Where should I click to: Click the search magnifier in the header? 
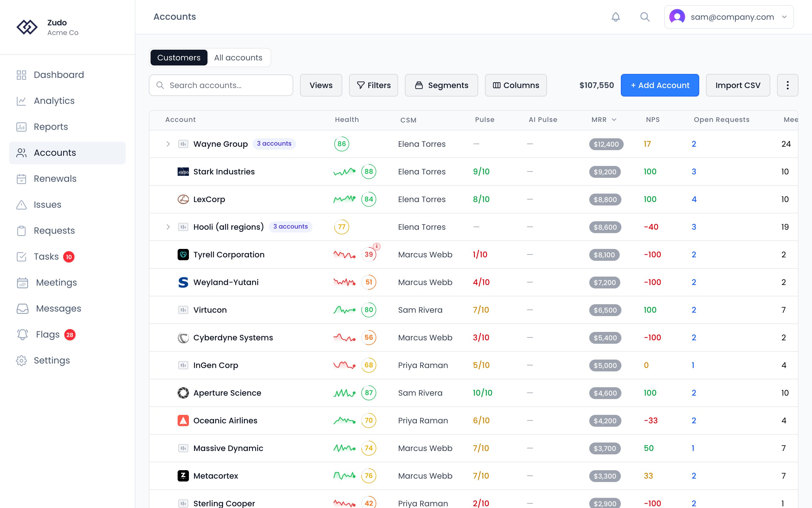645,17
